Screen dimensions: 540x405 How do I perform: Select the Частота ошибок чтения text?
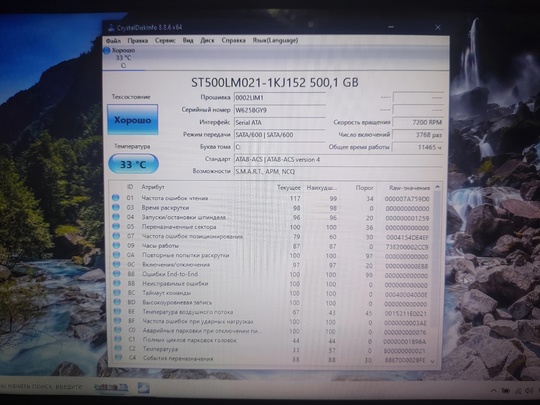(175, 198)
